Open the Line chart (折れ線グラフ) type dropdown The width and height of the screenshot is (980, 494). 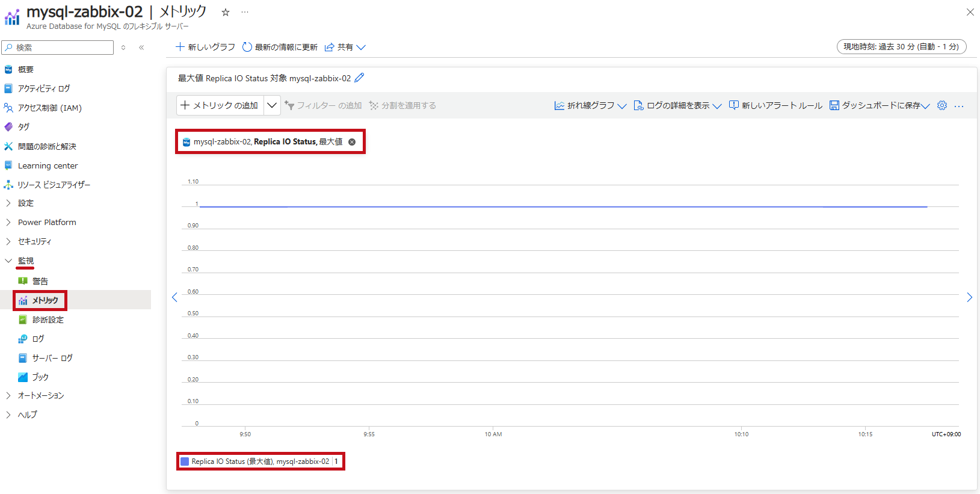[x=590, y=105]
